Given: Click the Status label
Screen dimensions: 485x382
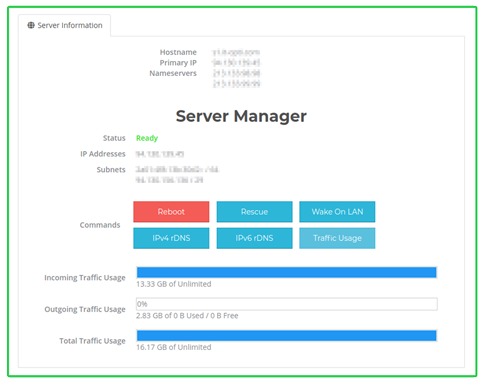Looking at the screenshot, I should [114, 138].
